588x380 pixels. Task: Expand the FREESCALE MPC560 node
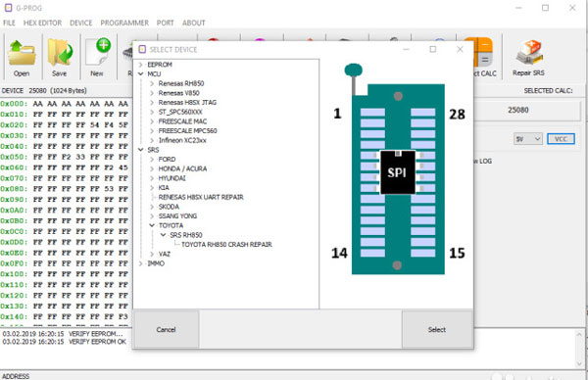pos(152,131)
